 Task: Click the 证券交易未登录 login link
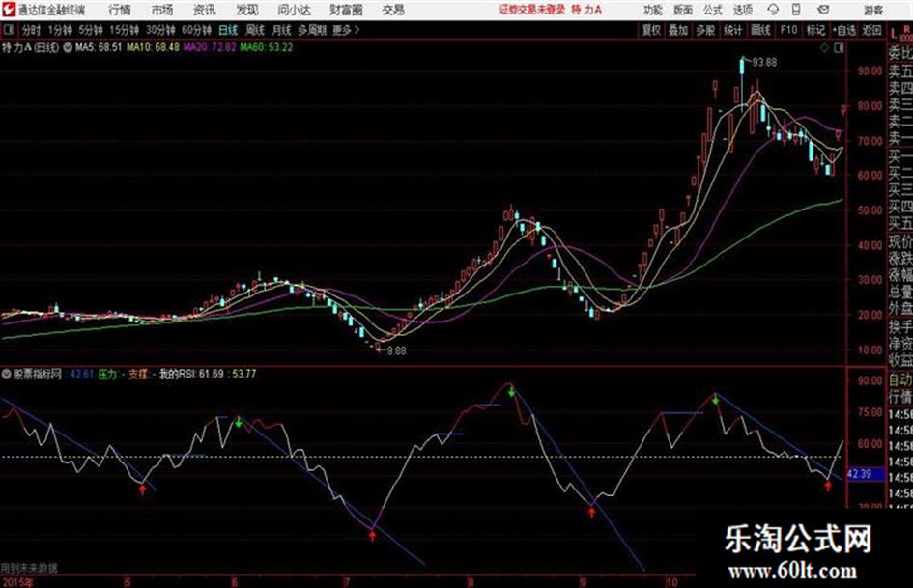pyautogui.click(x=532, y=10)
